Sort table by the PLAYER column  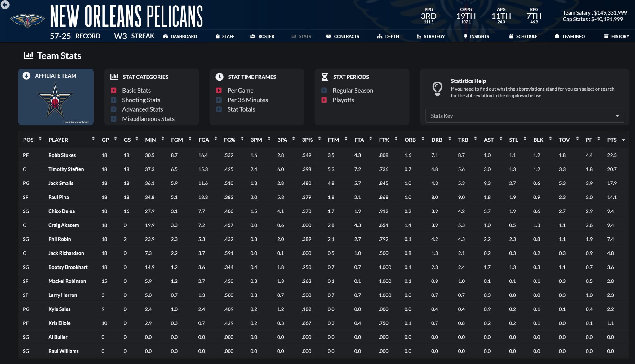pos(58,140)
